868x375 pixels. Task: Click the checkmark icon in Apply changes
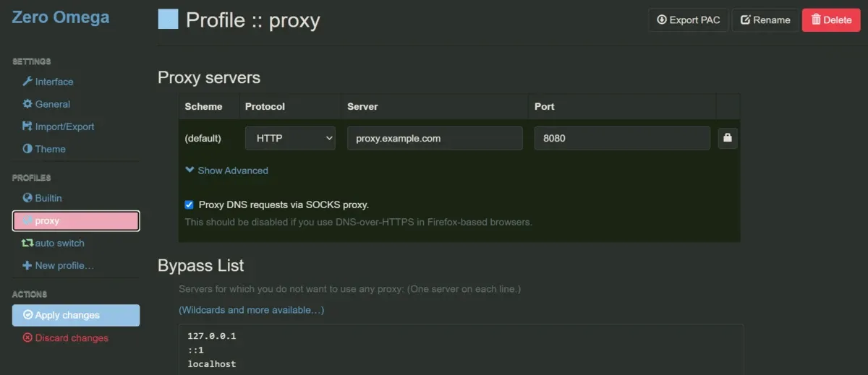(x=28, y=315)
